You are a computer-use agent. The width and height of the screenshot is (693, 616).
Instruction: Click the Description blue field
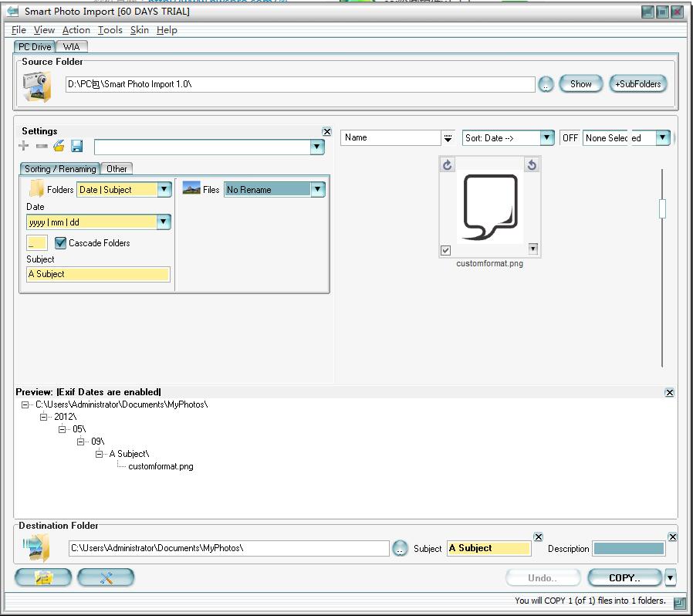[x=628, y=548]
